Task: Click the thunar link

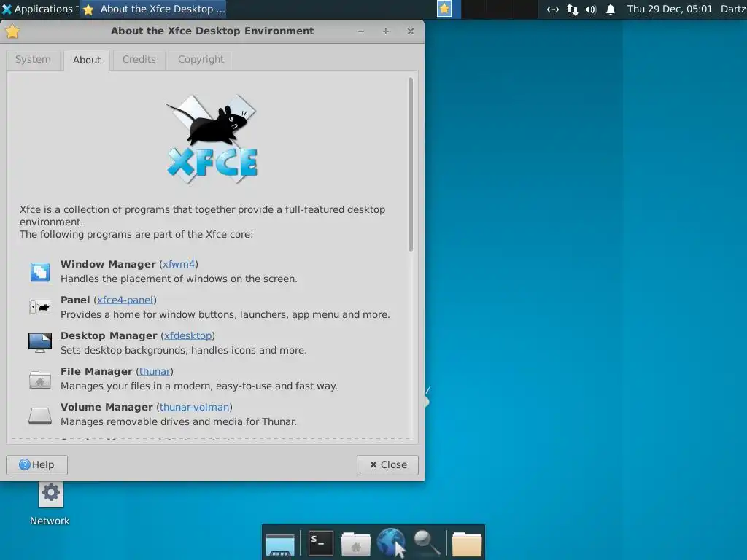Action: [155, 371]
